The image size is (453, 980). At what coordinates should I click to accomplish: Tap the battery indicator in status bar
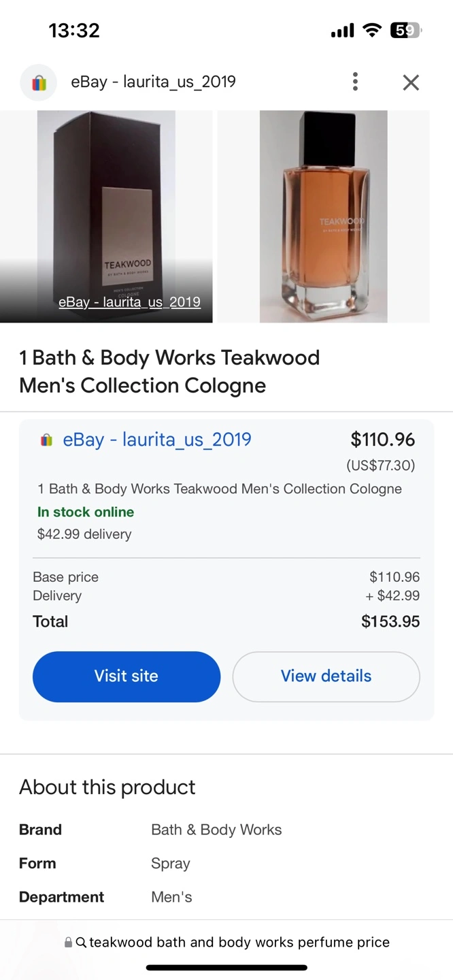pos(406,30)
